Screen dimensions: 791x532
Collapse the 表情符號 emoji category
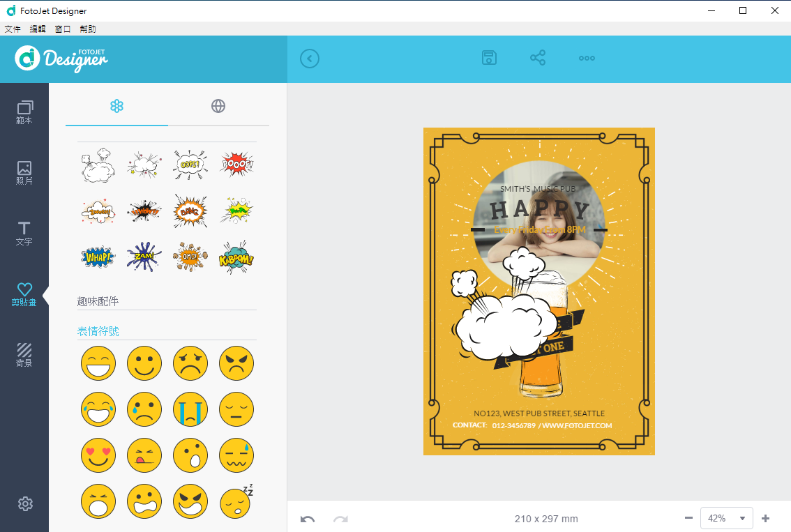pyautogui.click(x=98, y=331)
